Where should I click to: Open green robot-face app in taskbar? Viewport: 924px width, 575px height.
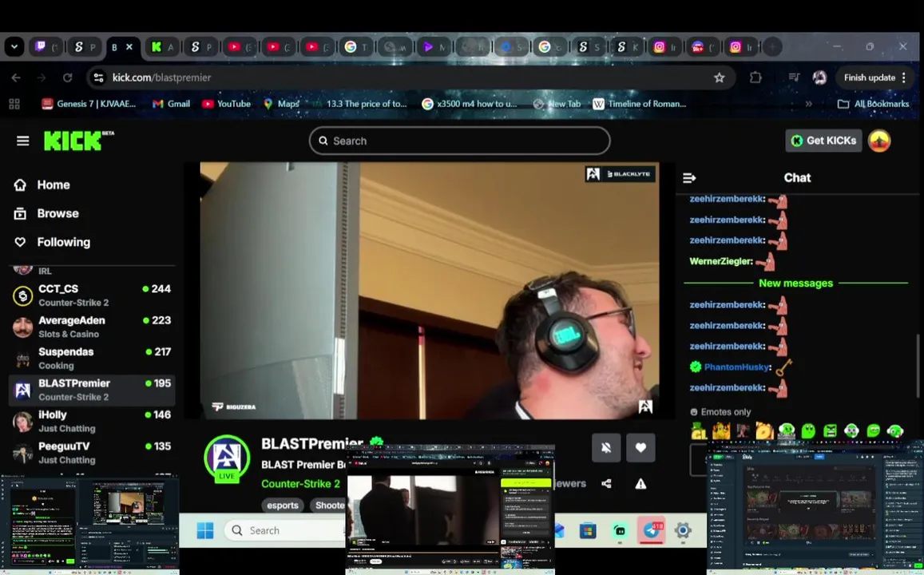[620, 531]
